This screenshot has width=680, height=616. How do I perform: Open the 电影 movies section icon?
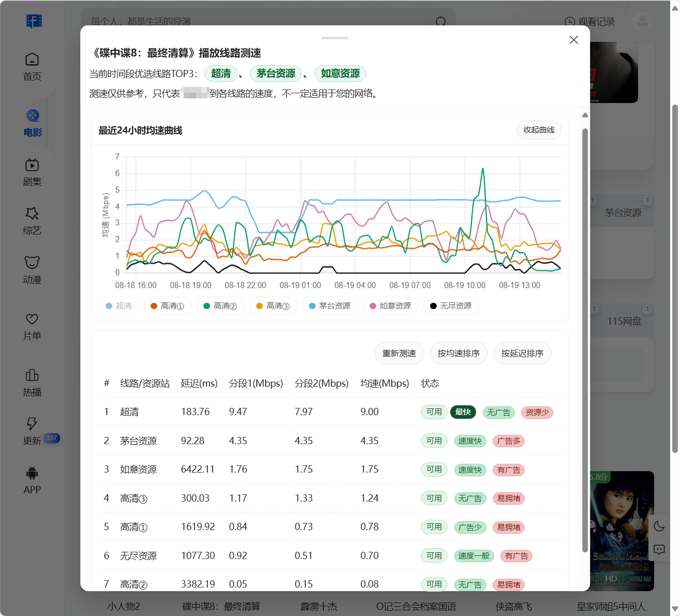(33, 115)
